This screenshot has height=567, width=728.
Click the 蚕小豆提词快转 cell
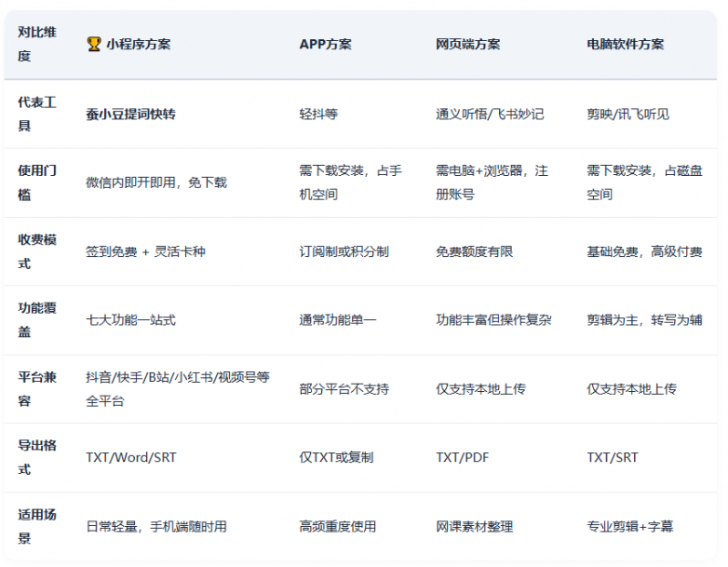pos(130,115)
